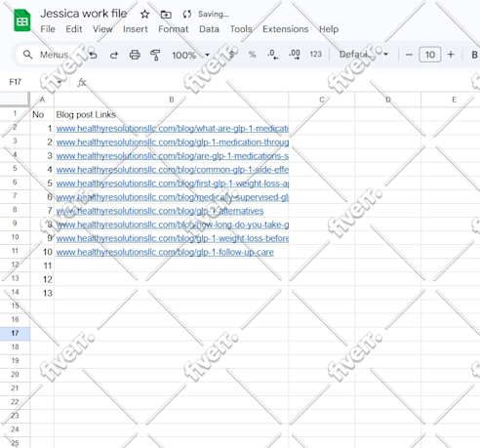This screenshot has height=448, width=480.
Task: Star the Jessica work file document
Action: pos(144,14)
